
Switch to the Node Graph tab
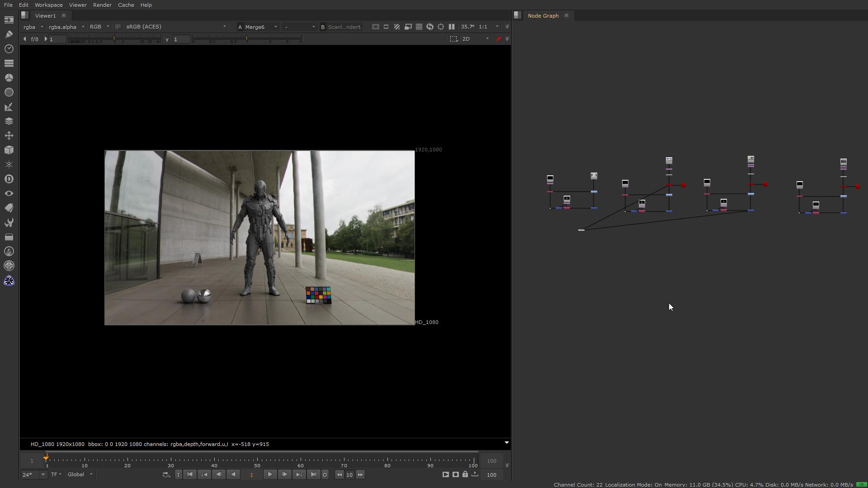(x=543, y=15)
